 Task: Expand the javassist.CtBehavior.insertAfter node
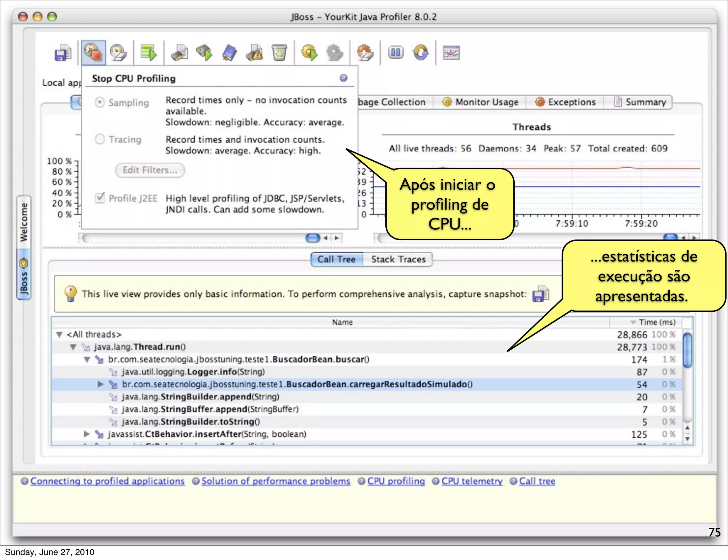click(86, 434)
